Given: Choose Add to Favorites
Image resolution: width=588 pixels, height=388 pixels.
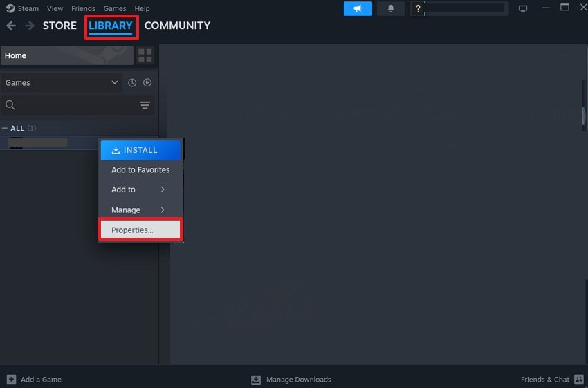Looking at the screenshot, I should 140,170.
